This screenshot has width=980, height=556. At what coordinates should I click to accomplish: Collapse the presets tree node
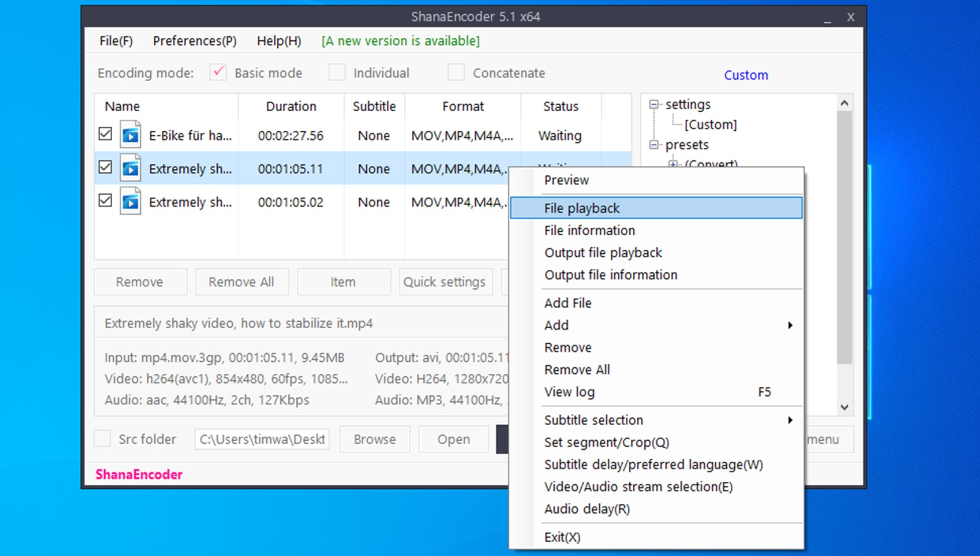[653, 145]
